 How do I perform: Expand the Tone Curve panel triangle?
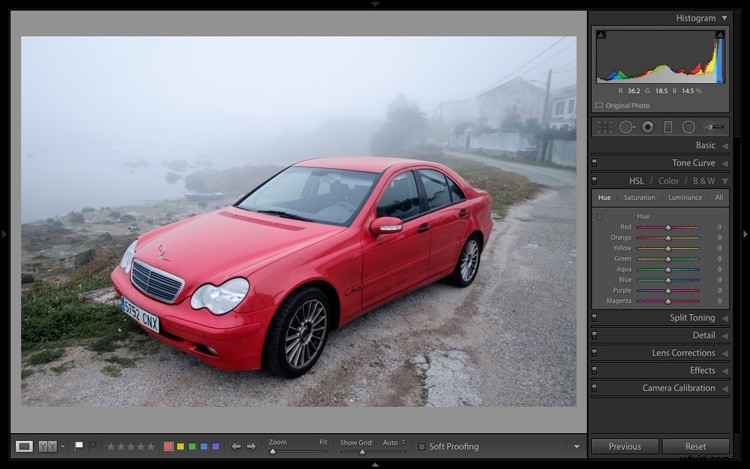pyautogui.click(x=725, y=164)
